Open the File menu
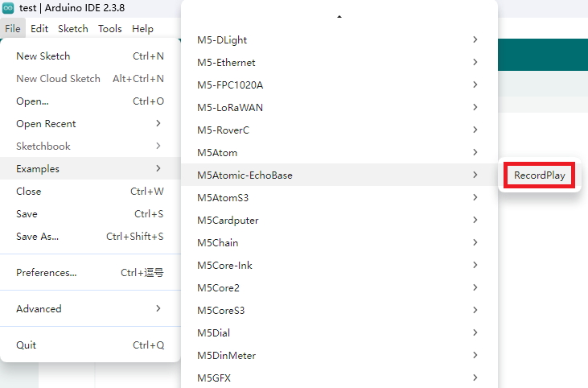Viewport: 588px width, 388px height. 12,29
